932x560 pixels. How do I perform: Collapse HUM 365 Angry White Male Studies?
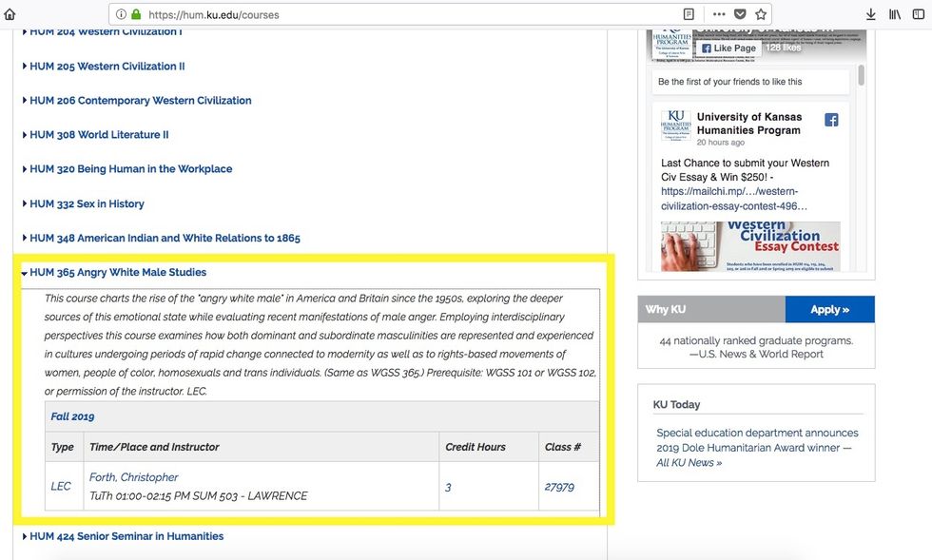click(117, 273)
